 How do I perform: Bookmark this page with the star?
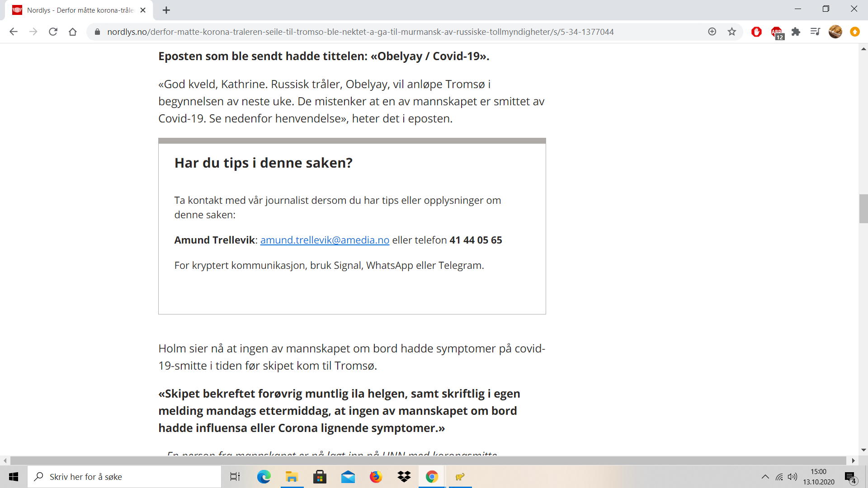point(732,32)
